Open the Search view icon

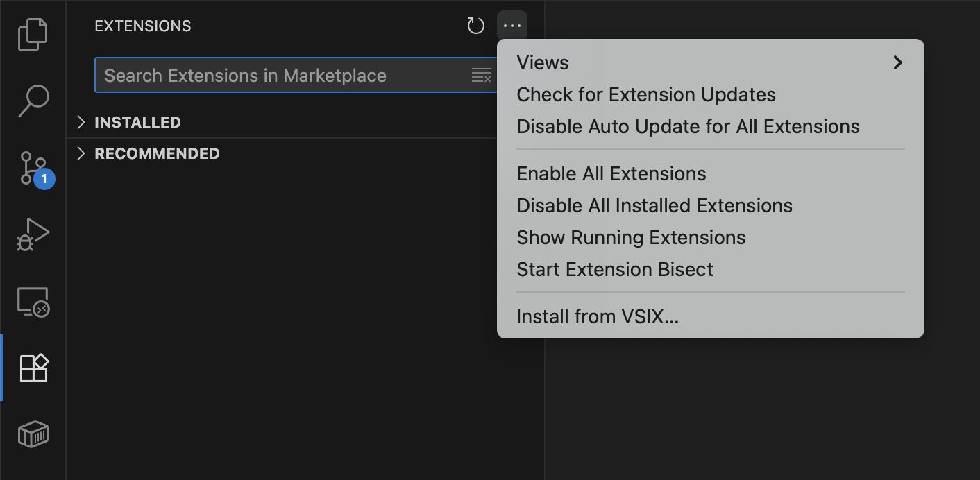(x=33, y=101)
